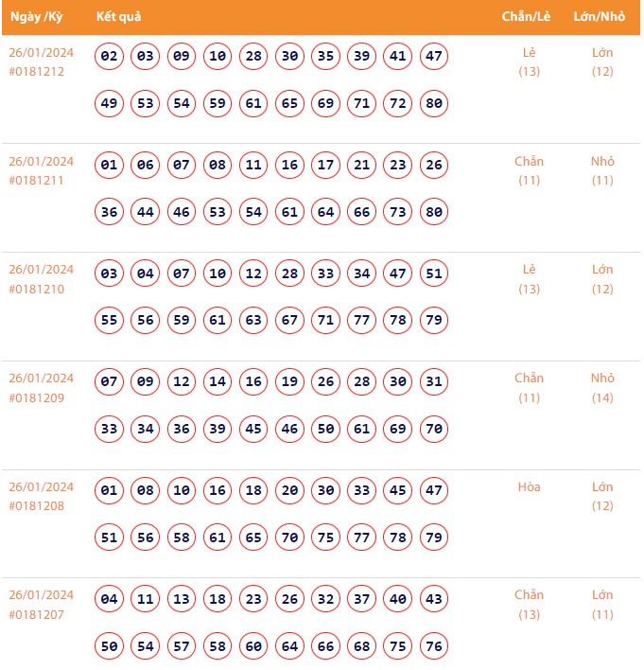Click number ball 02 in draw #0181212
644x670 pixels.
click(x=110, y=57)
